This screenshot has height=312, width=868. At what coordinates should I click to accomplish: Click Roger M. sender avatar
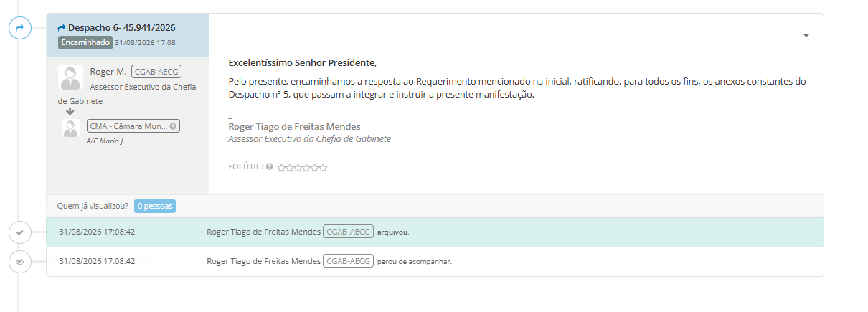pyautogui.click(x=70, y=77)
